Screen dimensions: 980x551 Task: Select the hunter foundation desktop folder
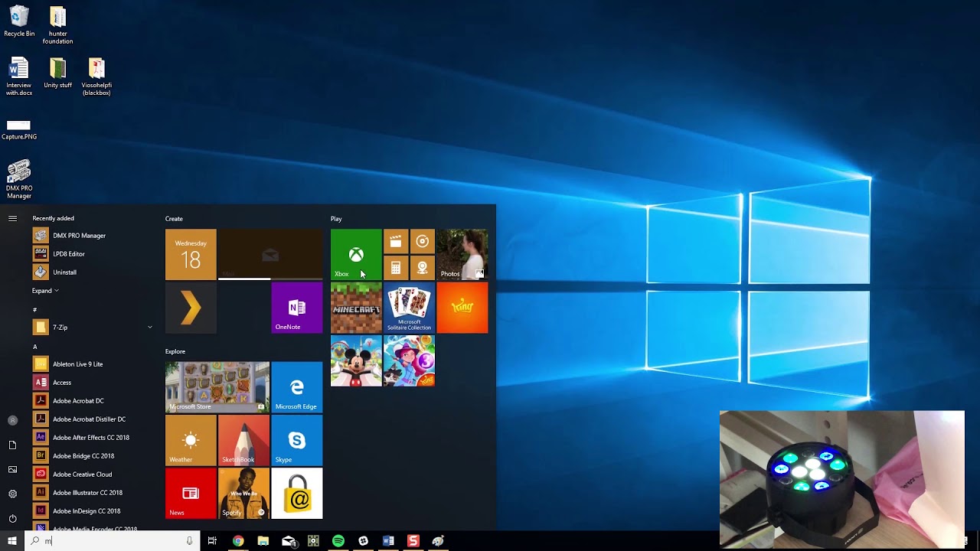pos(57,25)
